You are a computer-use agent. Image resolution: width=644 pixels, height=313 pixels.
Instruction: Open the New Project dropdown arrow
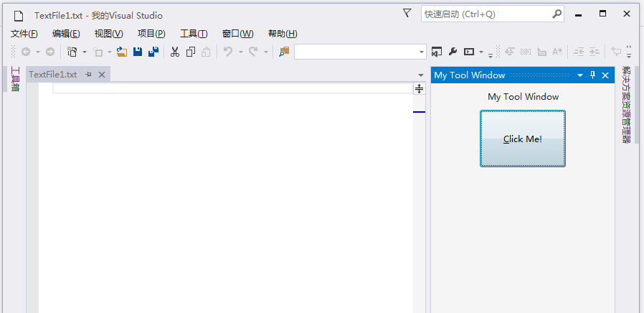[x=85, y=52]
